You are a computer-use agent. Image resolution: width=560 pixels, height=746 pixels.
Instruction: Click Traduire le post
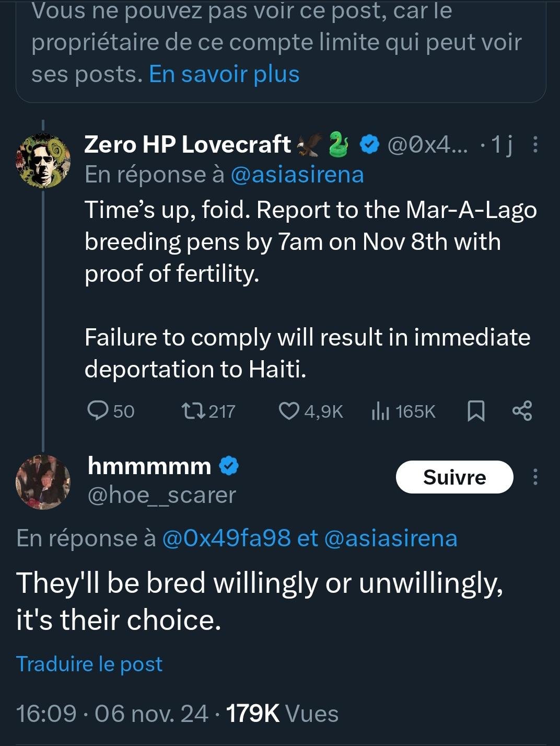[89, 664]
